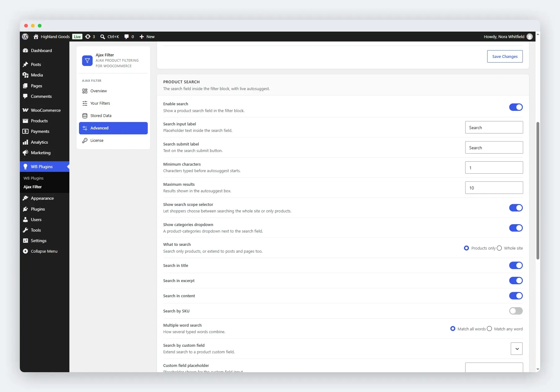Click the Search submit label field
This screenshot has width=560, height=392.
point(494,147)
